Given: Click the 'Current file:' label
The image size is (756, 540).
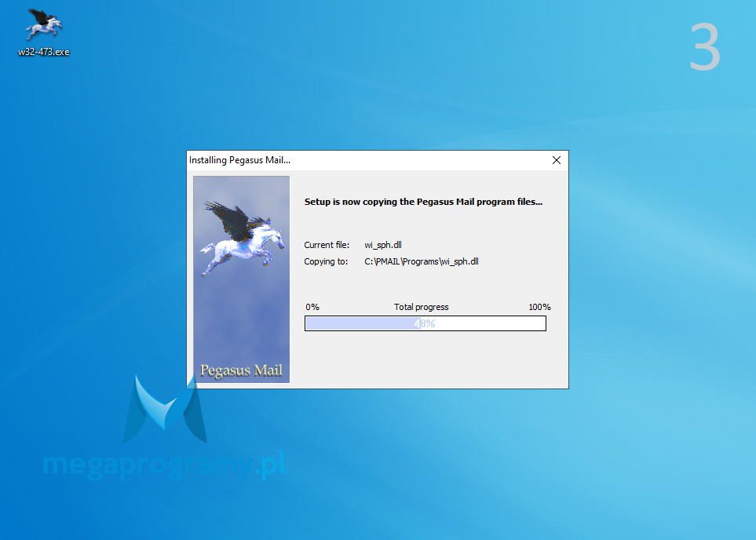Looking at the screenshot, I should pos(327,245).
